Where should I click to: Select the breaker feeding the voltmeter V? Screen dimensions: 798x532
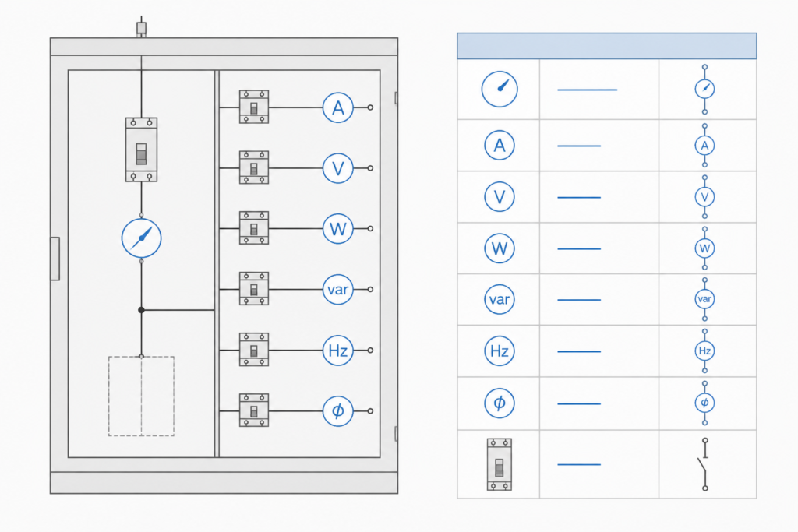[x=254, y=167]
